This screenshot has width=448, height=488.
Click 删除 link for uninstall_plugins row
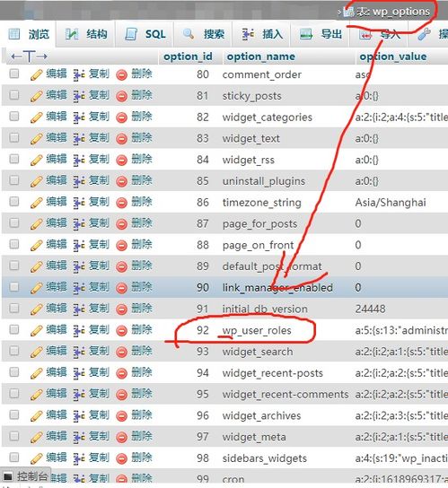pos(142,180)
